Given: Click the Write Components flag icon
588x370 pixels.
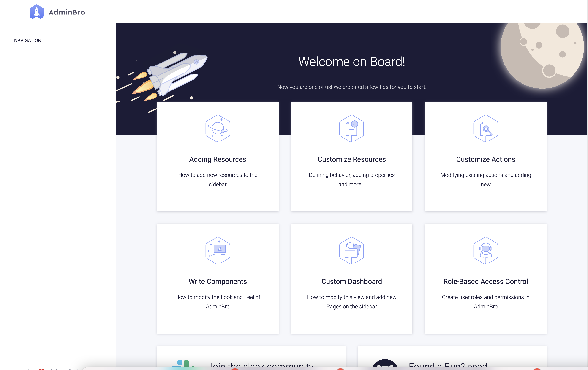Looking at the screenshot, I should pos(218,251).
